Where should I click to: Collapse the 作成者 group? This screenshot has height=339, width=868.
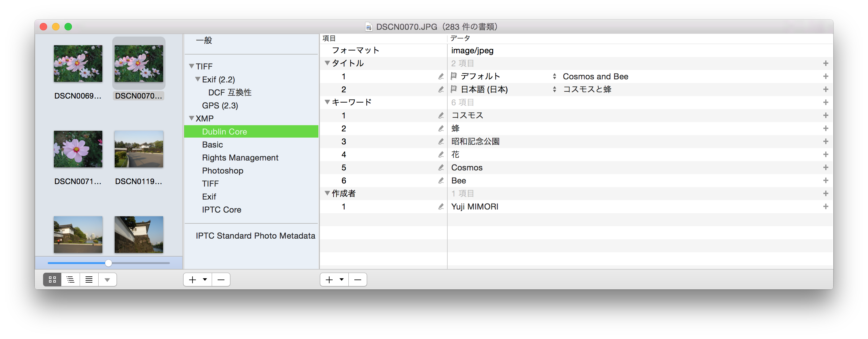point(327,193)
